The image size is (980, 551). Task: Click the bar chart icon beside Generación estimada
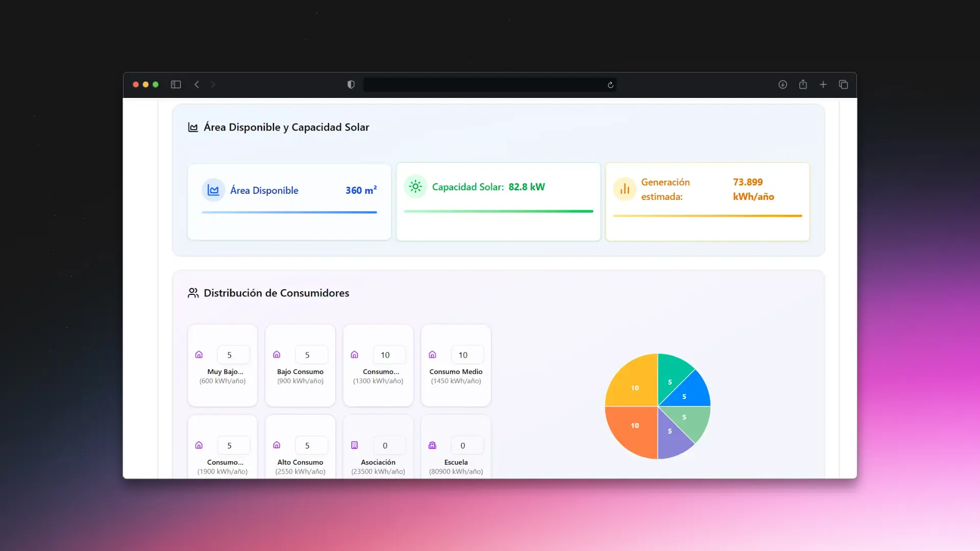(x=625, y=189)
